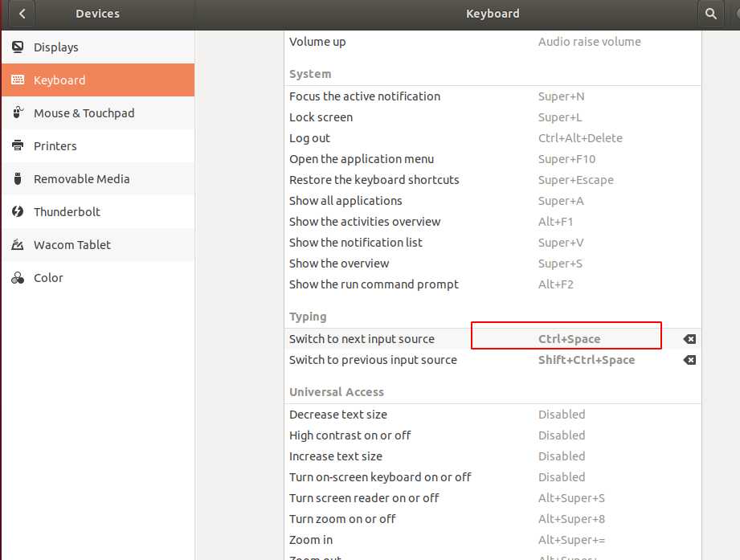Screen dimensions: 740x560
Task: Click the Super+N shortcut value
Action: (x=561, y=96)
